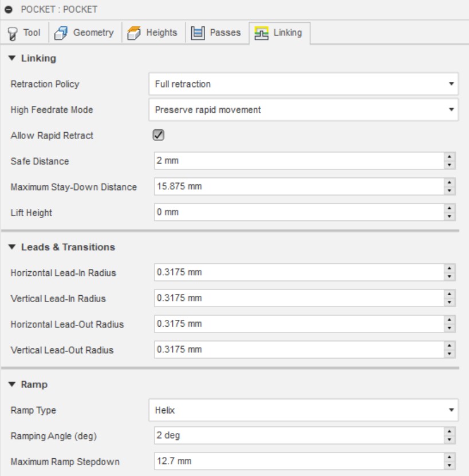This screenshot has height=476, width=469.
Task: Increase the Lift Height stepper value
Action: pos(450,209)
